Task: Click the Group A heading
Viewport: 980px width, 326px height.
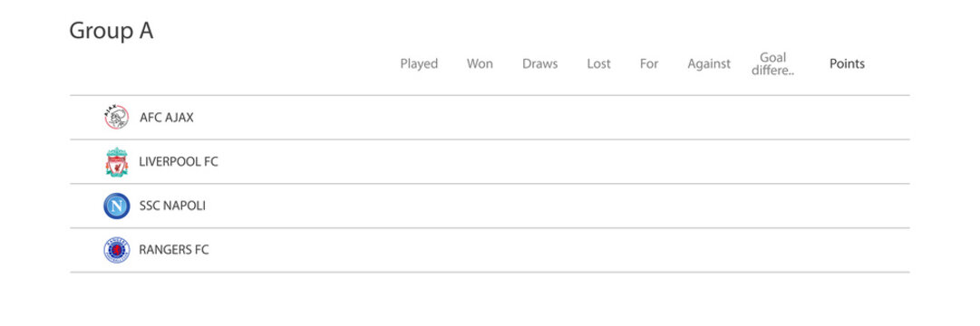Action: [x=112, y=31]
